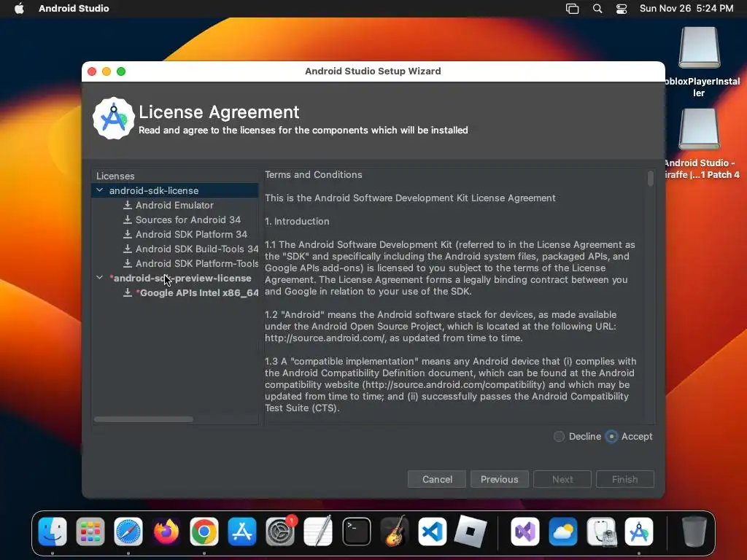Viewport: 747px width, 560px height.
Task: Select the Google APIs Intel x86_64 row
Action: click(175, 293)
